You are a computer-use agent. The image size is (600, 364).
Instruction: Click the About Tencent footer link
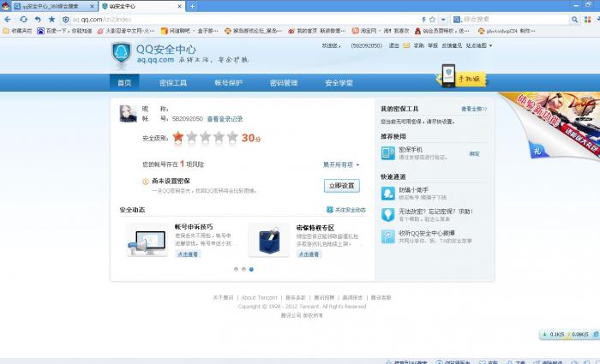(x=259, y=297)
